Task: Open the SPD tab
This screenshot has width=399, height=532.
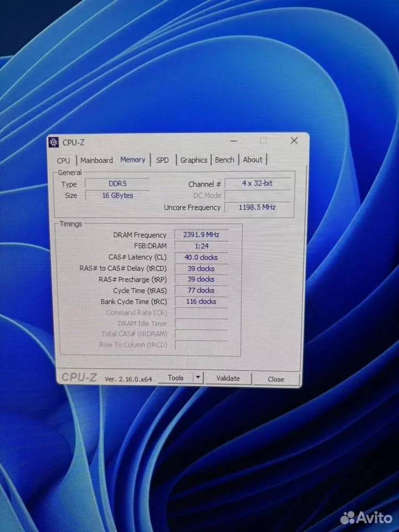Action: click(162, 160)
